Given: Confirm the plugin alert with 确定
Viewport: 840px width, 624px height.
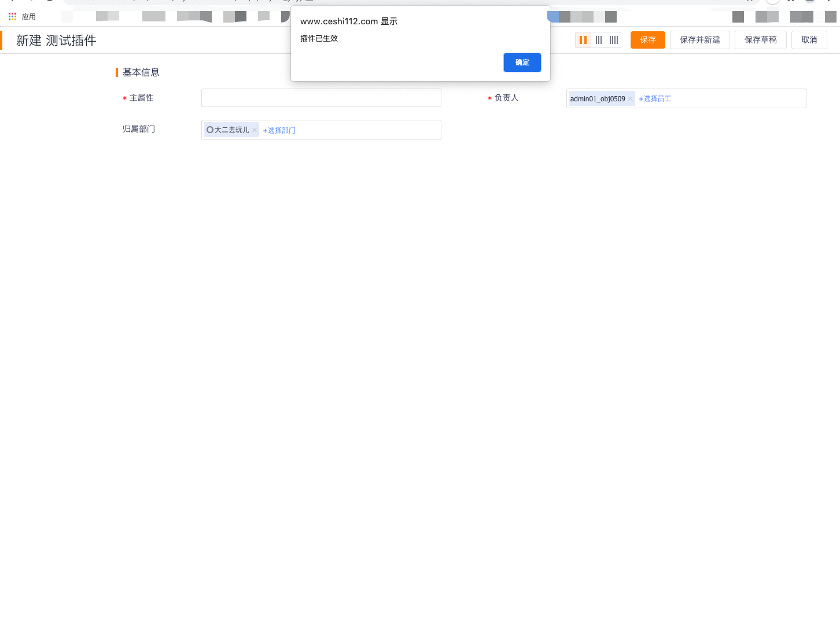Looking at the screenshot, I should (522, 63).
